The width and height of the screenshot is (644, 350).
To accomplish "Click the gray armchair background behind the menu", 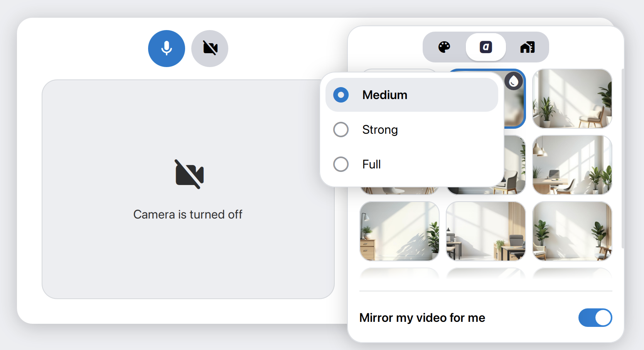I will pyautogui.click(x=515, y=170).
